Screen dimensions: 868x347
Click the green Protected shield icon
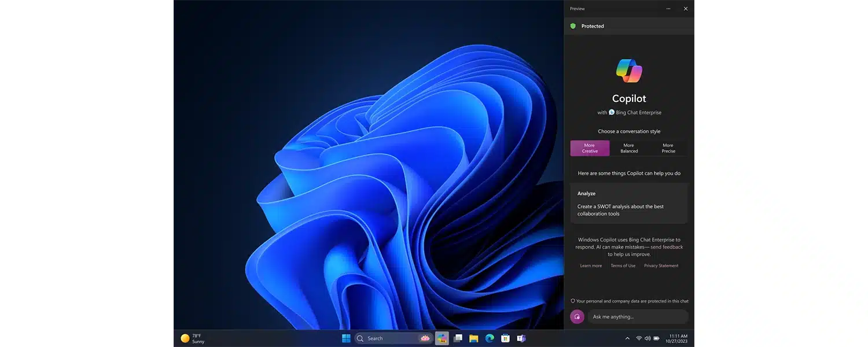pyautogui.click(x=573, y=26)
